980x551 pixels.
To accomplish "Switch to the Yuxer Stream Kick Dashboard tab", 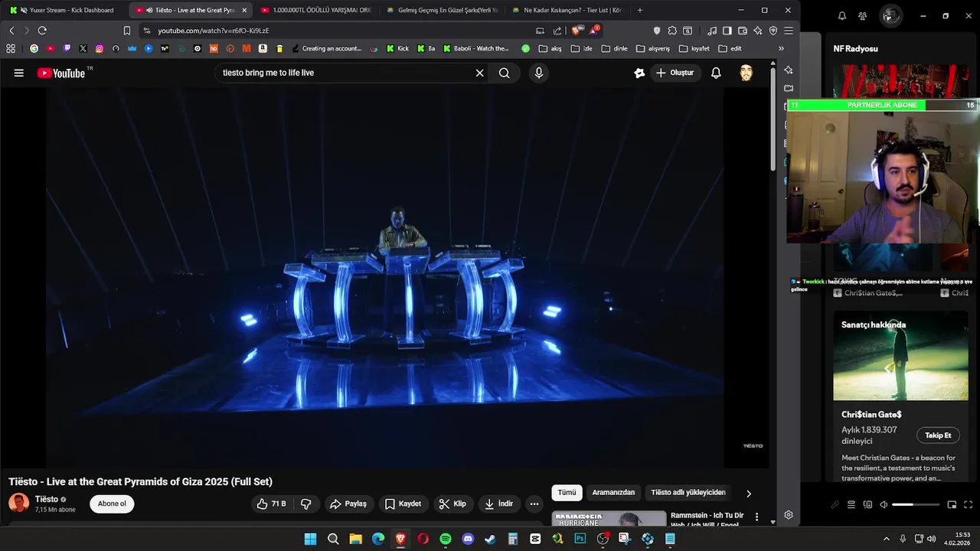I will tap(65, 10).
